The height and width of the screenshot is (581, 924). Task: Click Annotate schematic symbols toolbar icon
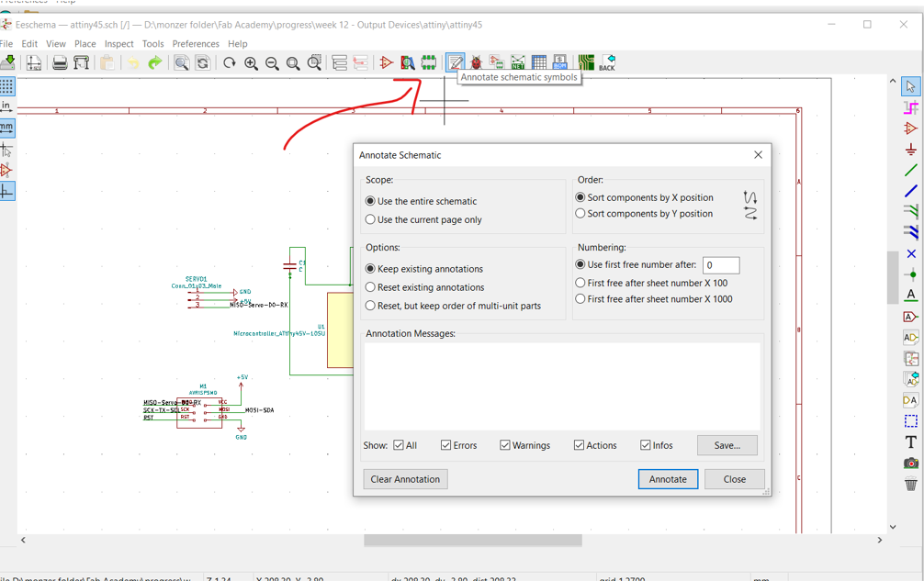pyautogui.click(x=455, y=62)
